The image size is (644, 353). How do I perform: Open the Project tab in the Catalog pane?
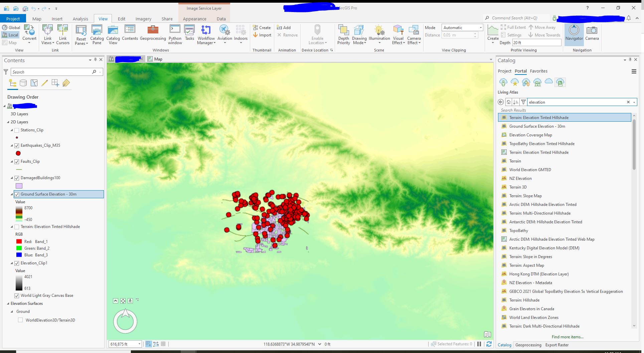coord(504,71)
